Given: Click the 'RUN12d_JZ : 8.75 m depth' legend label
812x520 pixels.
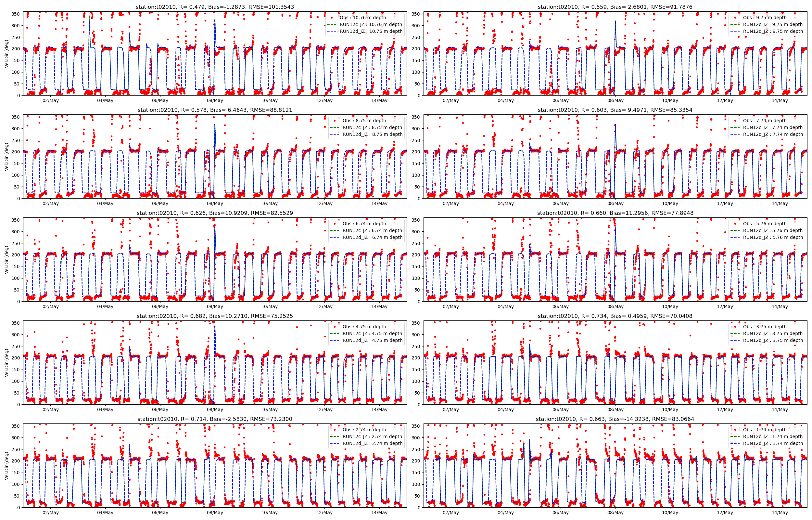Looking at the screenshot, I should [x=372, y=134].
